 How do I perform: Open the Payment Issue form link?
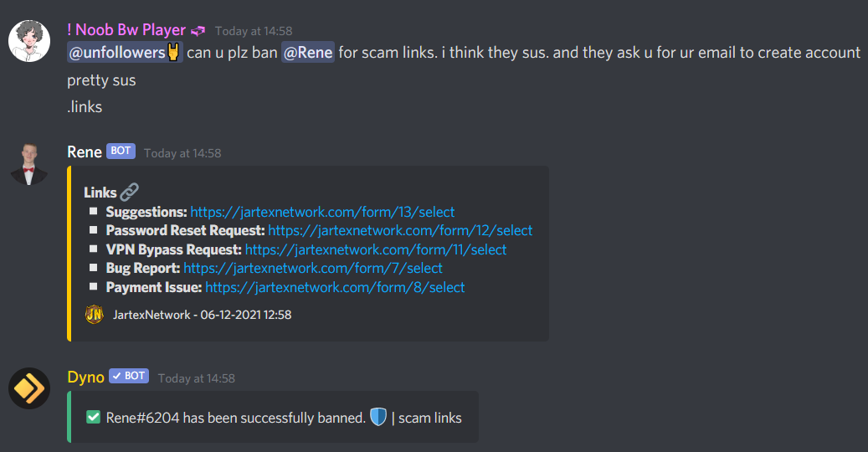(335, 287)
